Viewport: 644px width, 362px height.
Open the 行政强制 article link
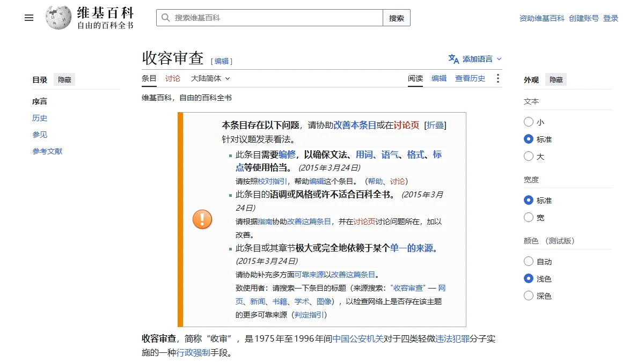(193, 353)
